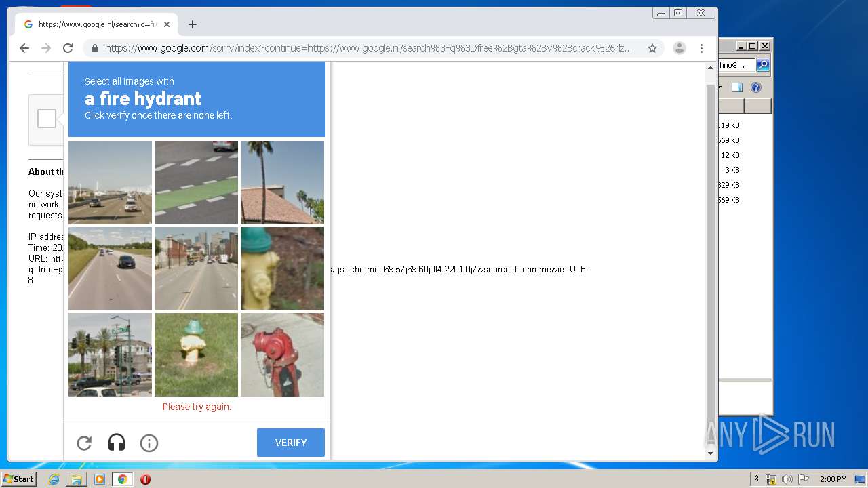This screenshot has width=868, height=488.
Task: Close the google.nl search tab
Action: [x=167, y=24]
